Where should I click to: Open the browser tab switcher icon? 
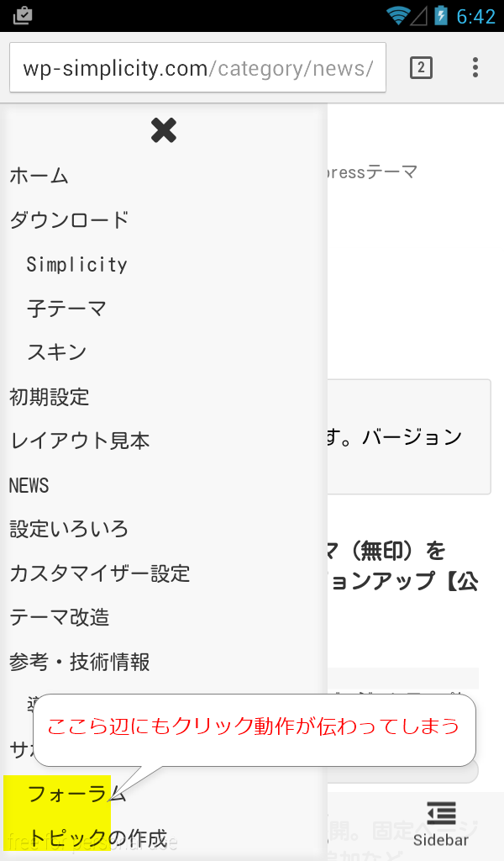click(421, 67)
